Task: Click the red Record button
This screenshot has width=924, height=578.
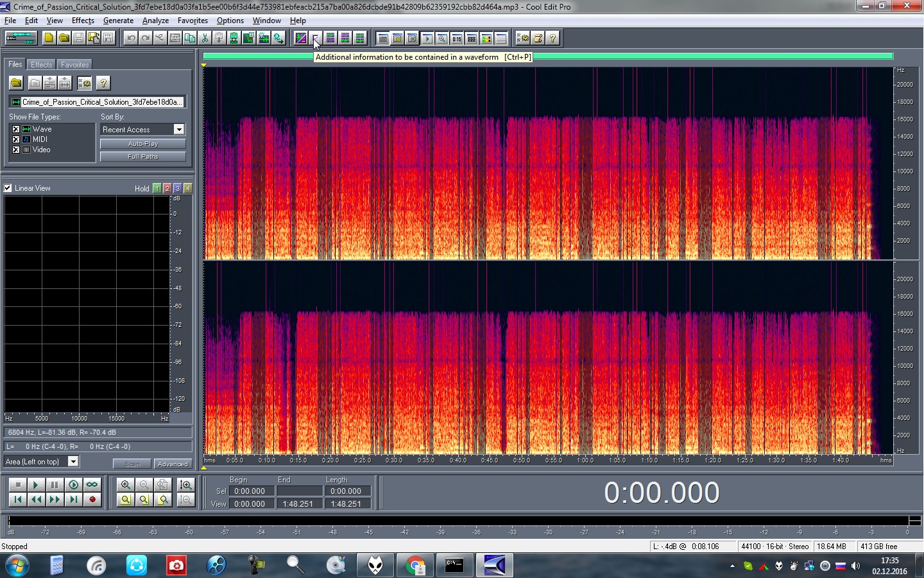Action: [92, 499]
